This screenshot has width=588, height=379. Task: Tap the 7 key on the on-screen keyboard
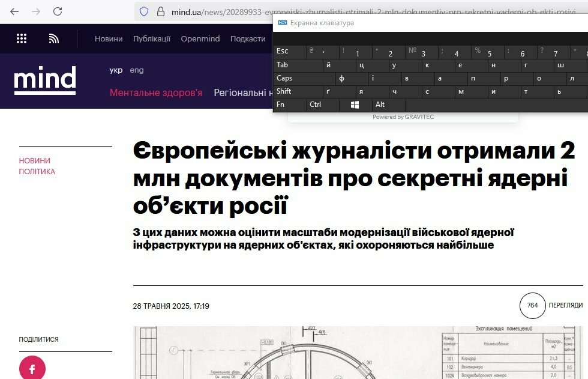coord(553,52)
